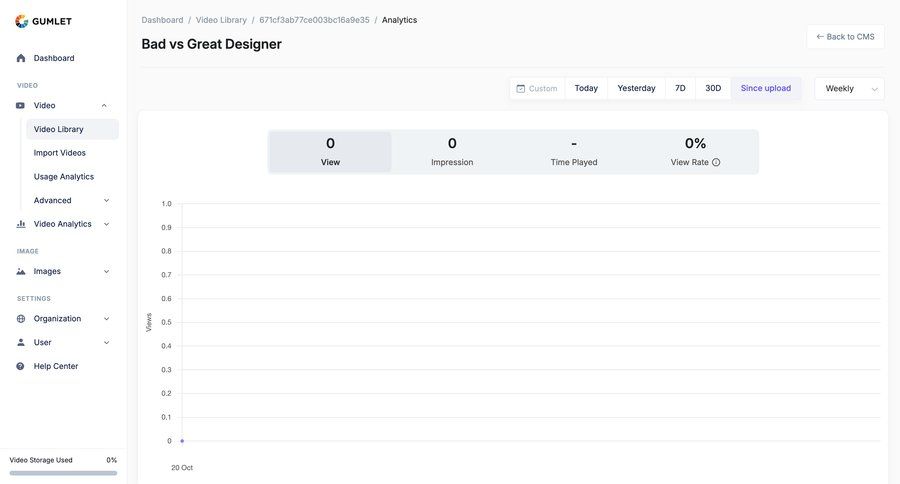Image resolution: width=900 pixels, height=484 pixels.
Task: Click the Dashboard home icon
Action: [21, 58]
